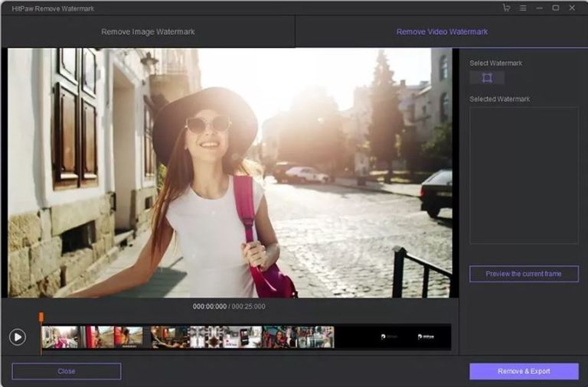Click the Remove & Export button
This screenshot has height=387, width=588.
(524, 371)
